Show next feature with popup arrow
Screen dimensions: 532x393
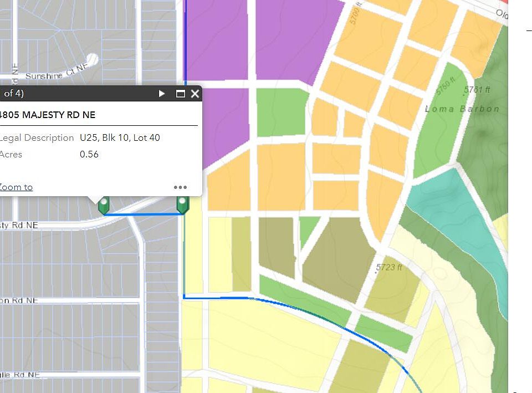coord(162,94)
